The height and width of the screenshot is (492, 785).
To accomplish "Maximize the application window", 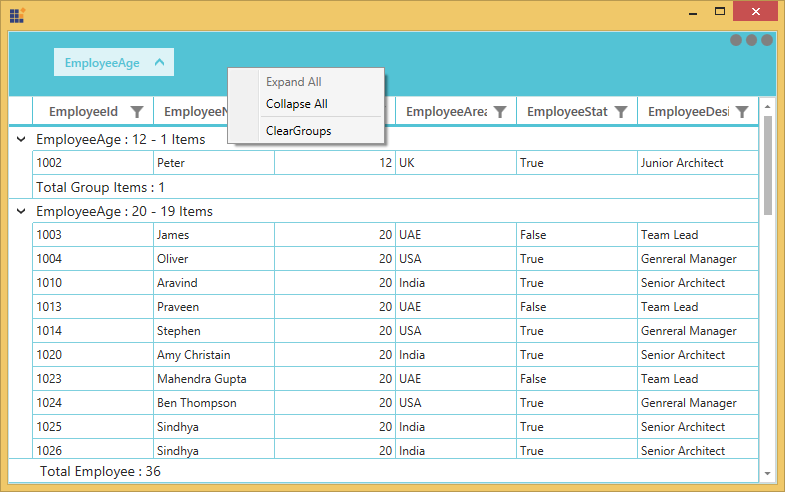I will pos(720,12).
